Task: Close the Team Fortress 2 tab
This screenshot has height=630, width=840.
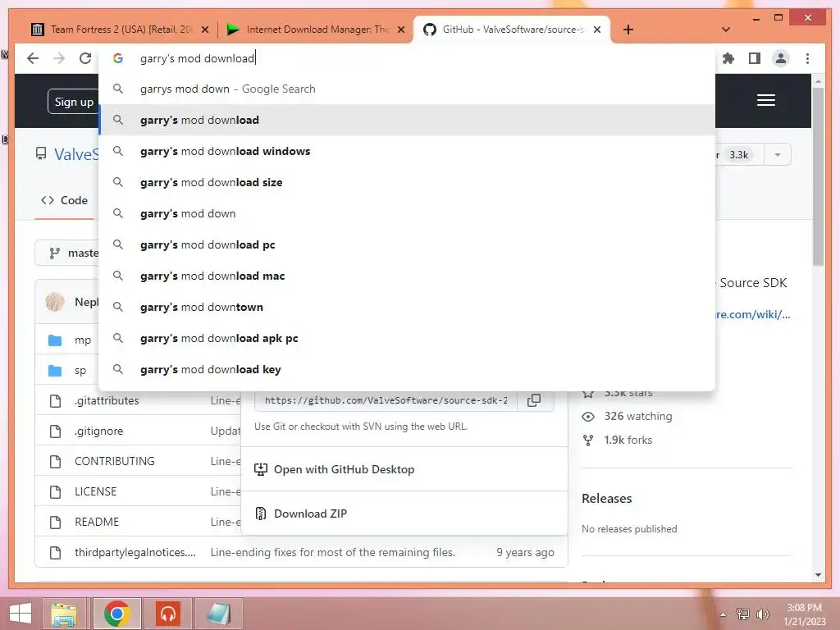Action: click(204, 30)
